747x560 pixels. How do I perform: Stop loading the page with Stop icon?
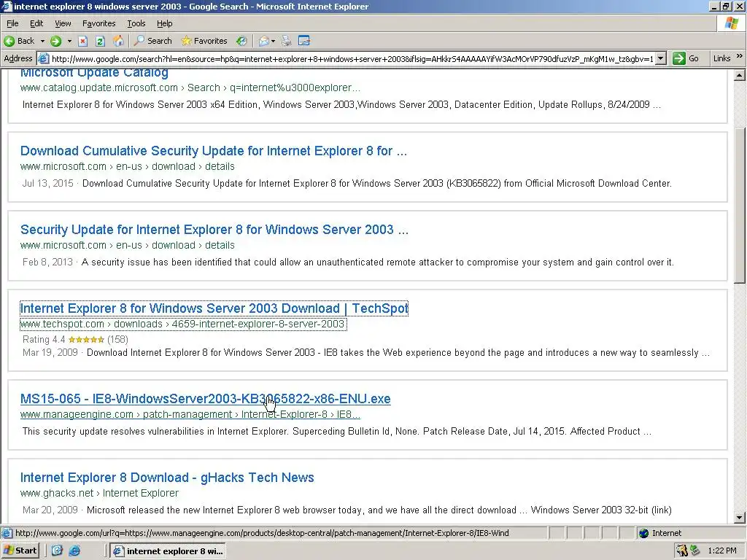tap(83, 41)
